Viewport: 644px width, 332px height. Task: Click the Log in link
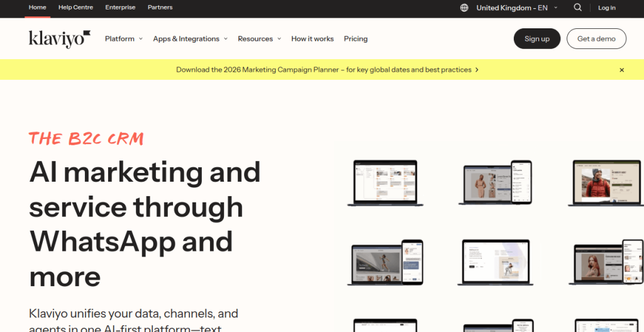click(x=607, y=8)
